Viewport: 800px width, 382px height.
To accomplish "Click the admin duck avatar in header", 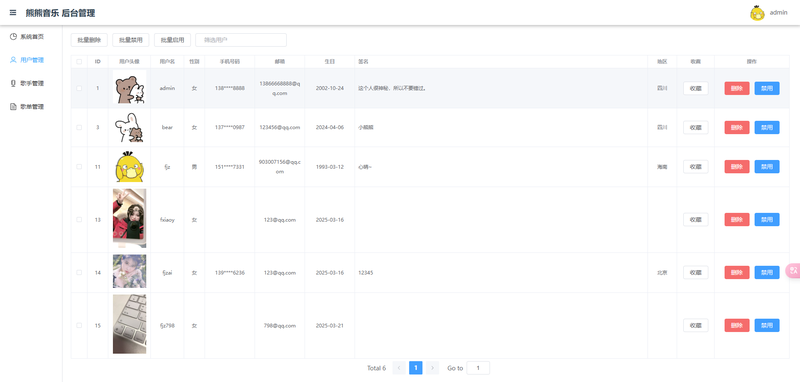I will [x=757, y=13].
